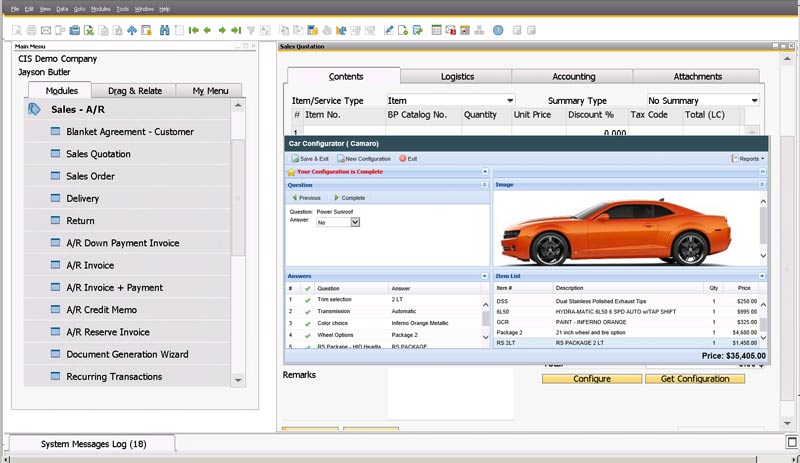Screen dimensions: 800x463
Task: Click the Lock Screen toolbar icon
Action: (x=146, y=31)
